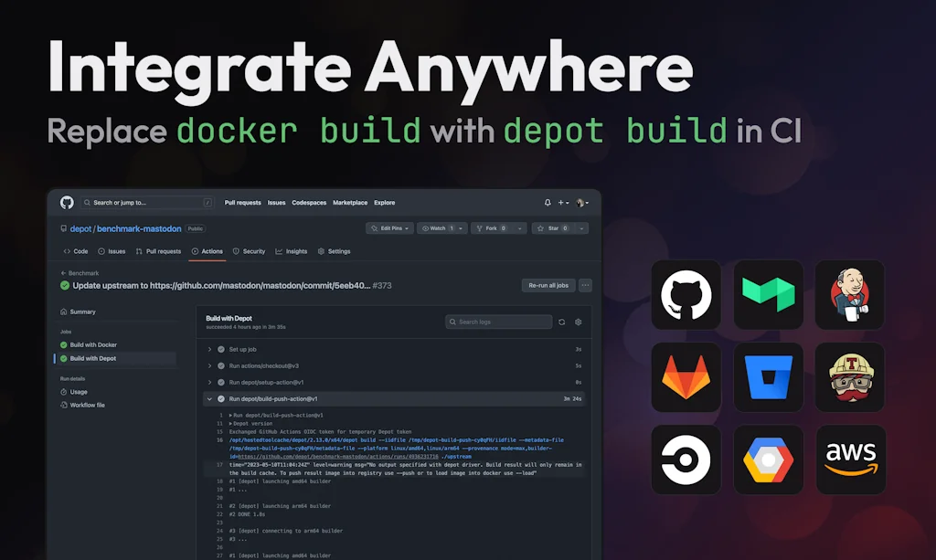936x560 pixels.
Task: Select the GitLab fox logo
Action: tap(686, 376)
